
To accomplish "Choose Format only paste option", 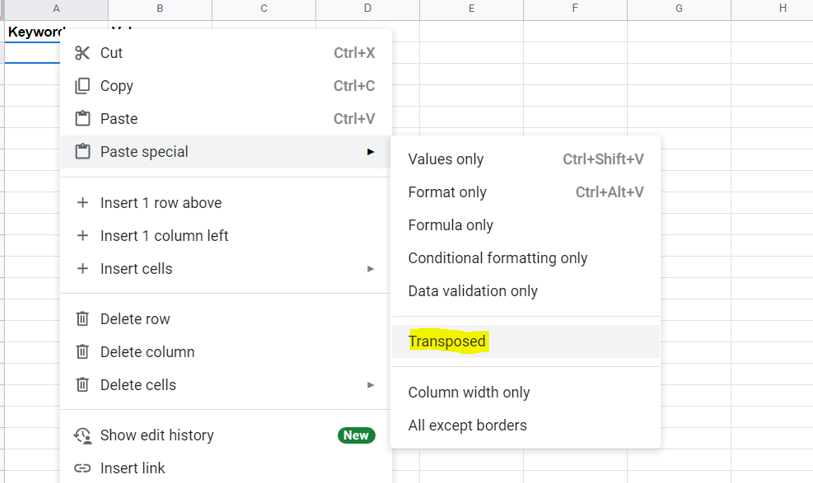I will coord(447,192).
